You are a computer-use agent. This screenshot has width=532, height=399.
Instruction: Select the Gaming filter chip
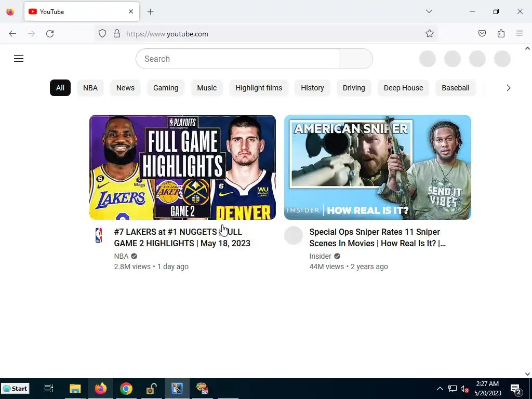tap(166, 88)
